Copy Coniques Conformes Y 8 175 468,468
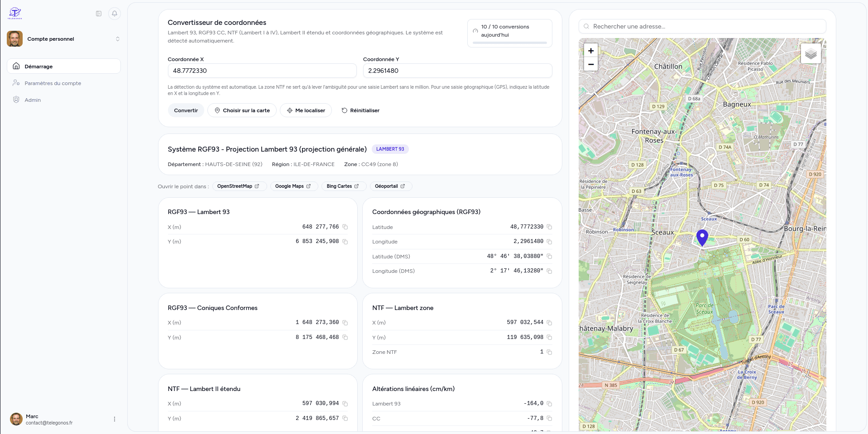 (x=345, y=337)
